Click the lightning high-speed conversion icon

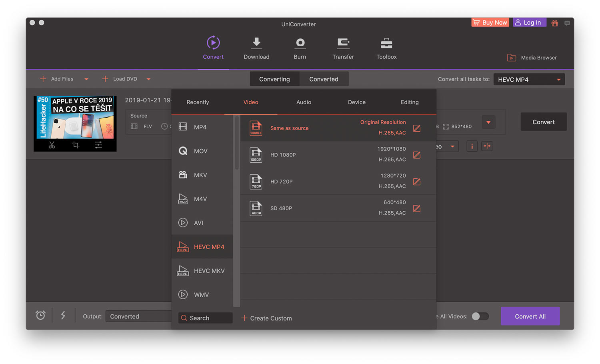coord(63,316)
